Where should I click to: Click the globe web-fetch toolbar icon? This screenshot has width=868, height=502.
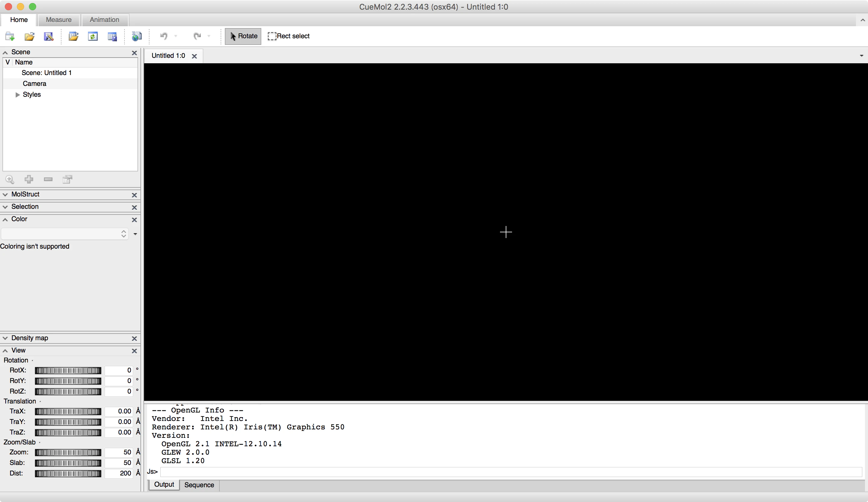click(x=137, y=36)
